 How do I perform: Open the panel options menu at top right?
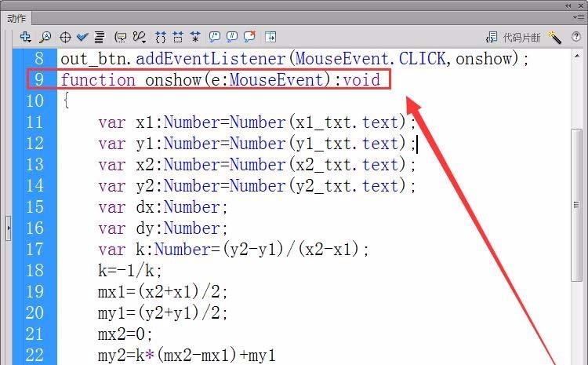click(578, 17)
